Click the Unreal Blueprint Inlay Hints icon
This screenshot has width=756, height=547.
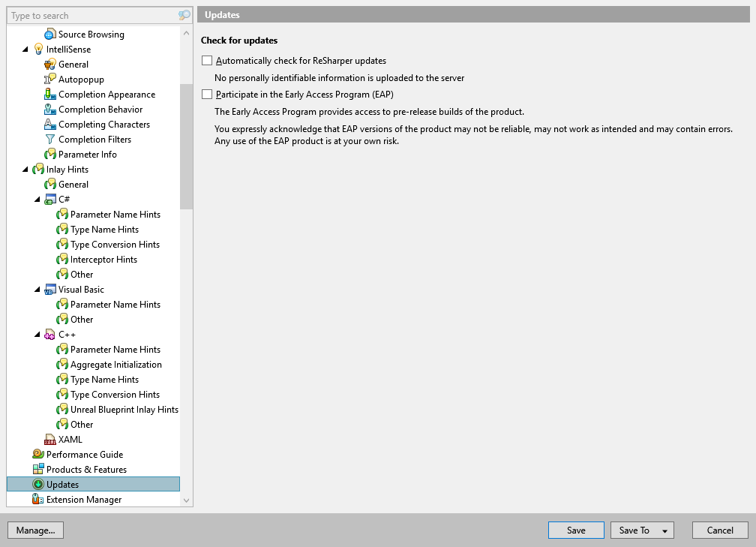point(61,410)
